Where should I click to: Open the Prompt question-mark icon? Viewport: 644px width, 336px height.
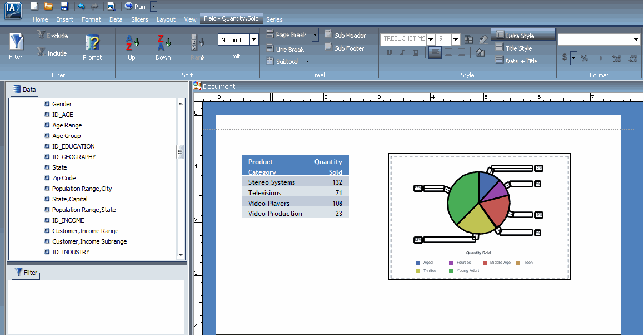(92, 43)
